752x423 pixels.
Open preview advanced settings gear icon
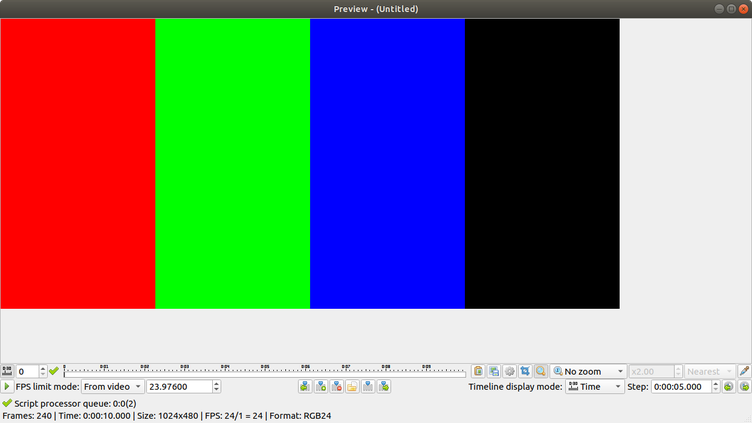509,371
